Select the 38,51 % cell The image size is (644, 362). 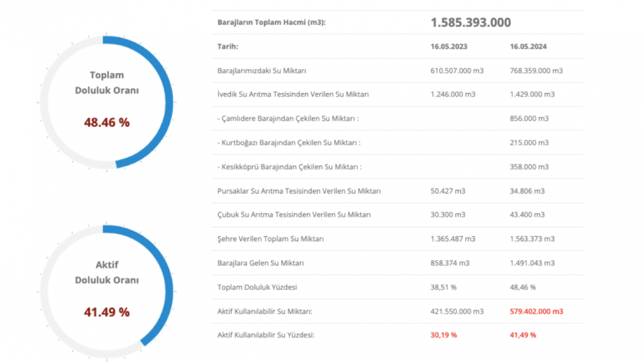click(x=444, y=288)
